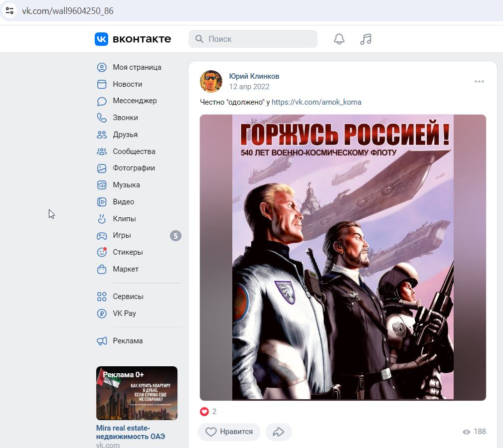Click the browser address bar URL
Screen dimensions: 503x448
tap(68, 11)
